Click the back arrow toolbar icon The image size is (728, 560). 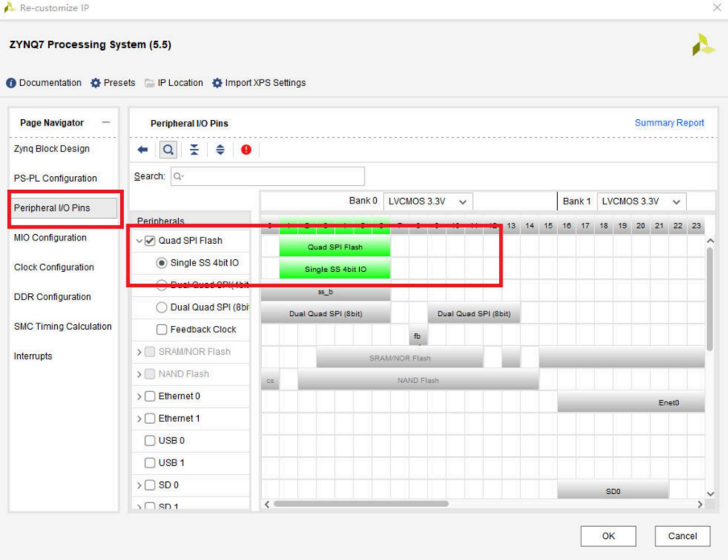143,150
